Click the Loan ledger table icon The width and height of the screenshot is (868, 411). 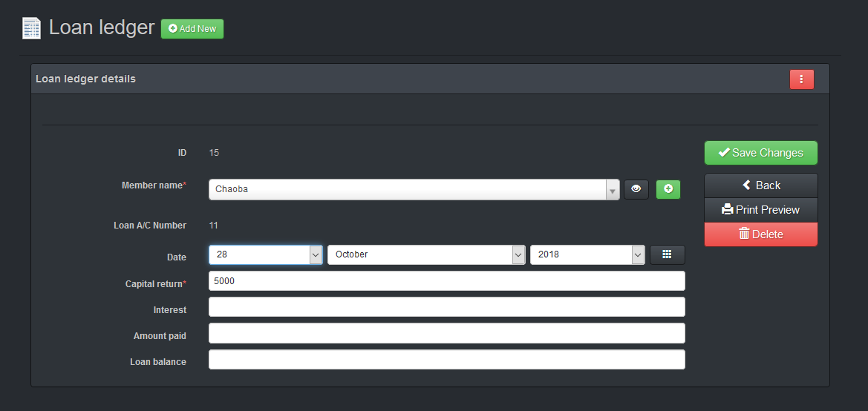click(x=31, y=28)
